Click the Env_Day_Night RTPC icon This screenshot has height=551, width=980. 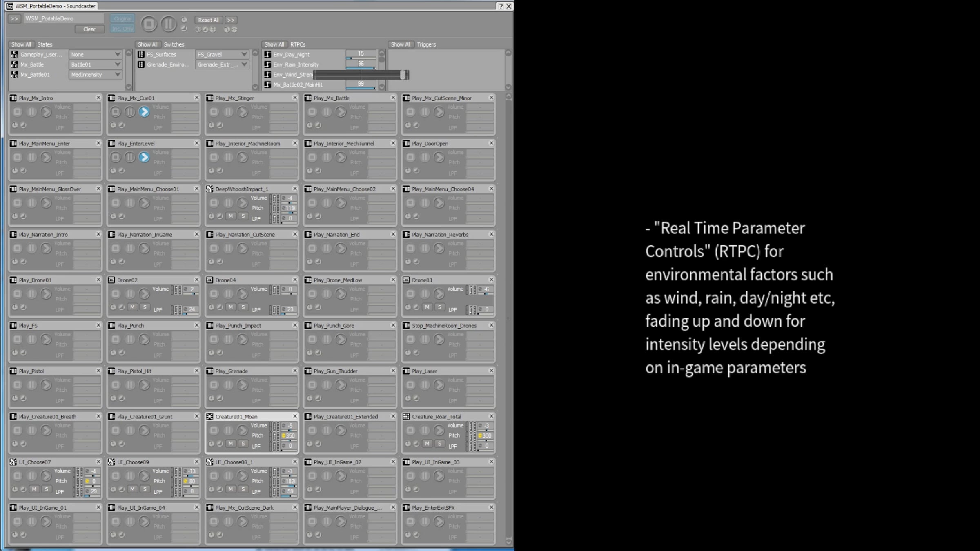pyautogui.click(x=268, y=54)
